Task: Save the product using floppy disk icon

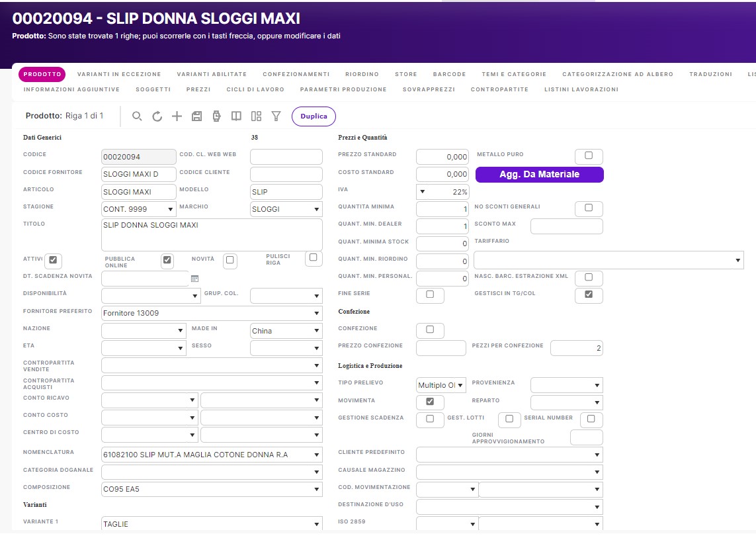Action: [196, 116]
